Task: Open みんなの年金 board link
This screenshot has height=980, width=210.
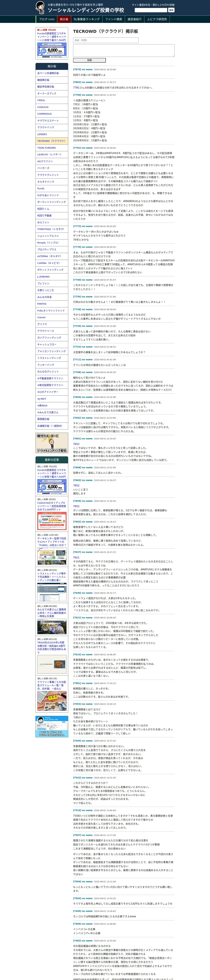Action: [x=52, y=297]
